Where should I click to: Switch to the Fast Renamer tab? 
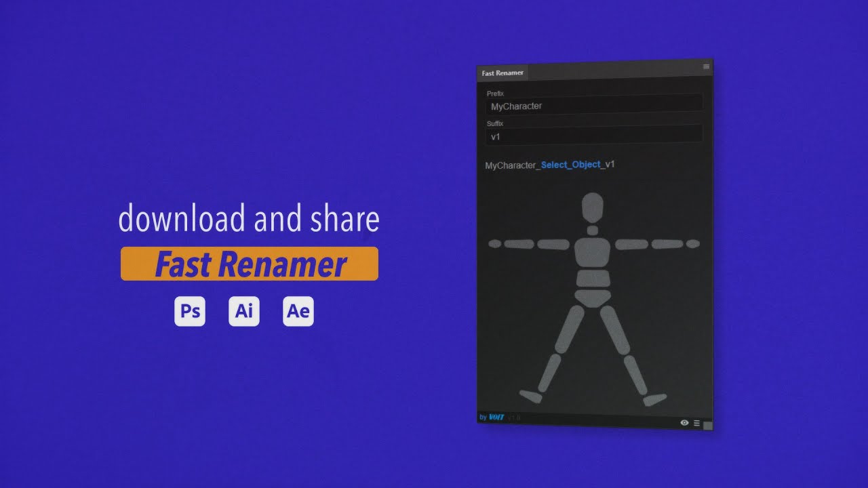click(502, 73)
